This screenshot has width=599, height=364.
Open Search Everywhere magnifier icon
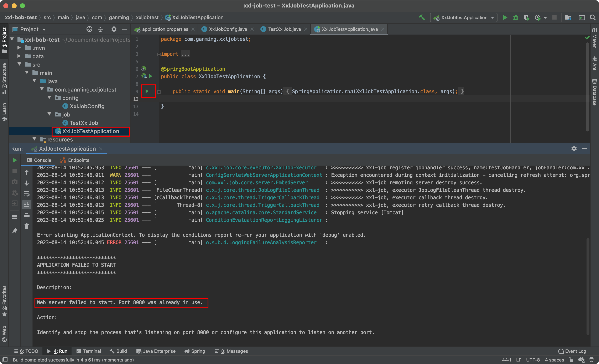(x=592, y=17)
